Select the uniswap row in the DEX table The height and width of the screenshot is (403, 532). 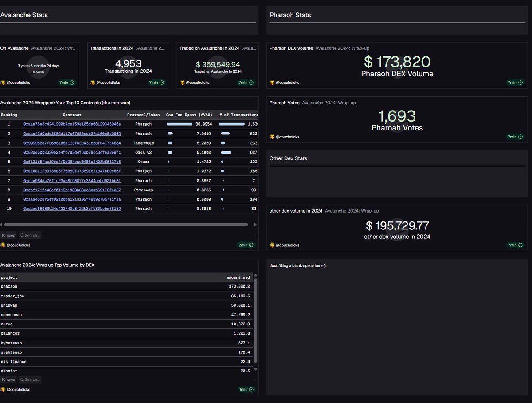click(x=127, y=305)
